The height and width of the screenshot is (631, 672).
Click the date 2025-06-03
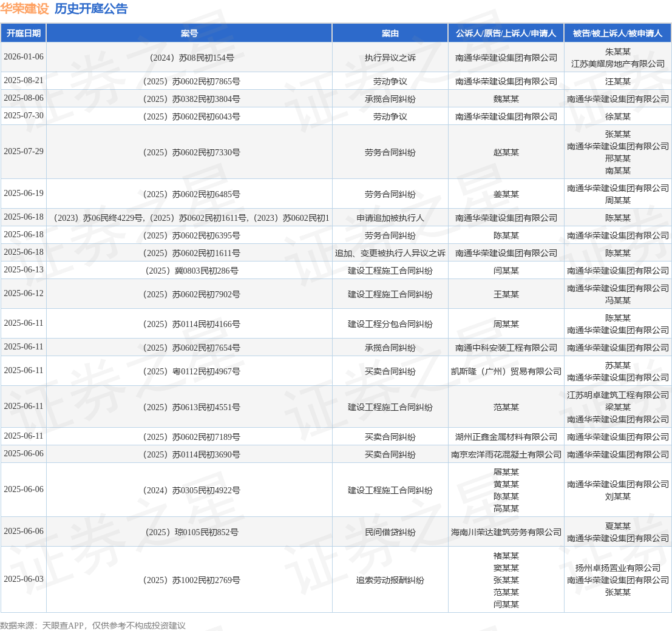tap(24, 579)
